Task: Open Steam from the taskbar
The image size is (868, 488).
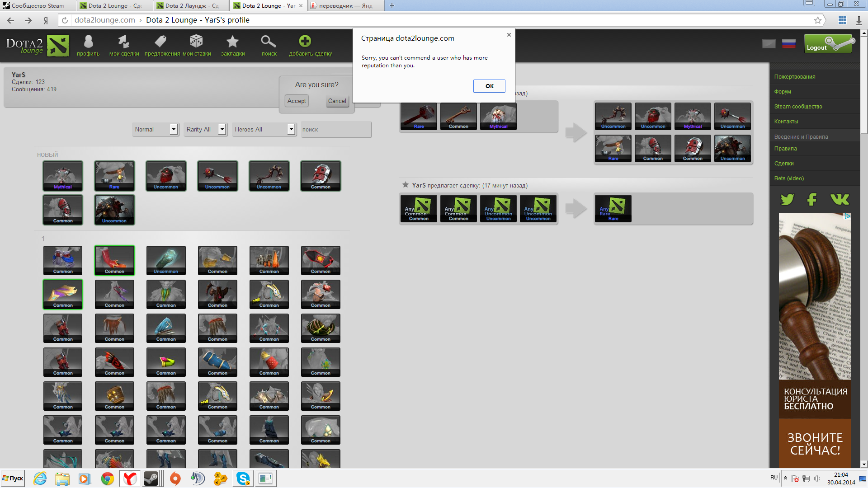Action: click(x=151, y=479)
